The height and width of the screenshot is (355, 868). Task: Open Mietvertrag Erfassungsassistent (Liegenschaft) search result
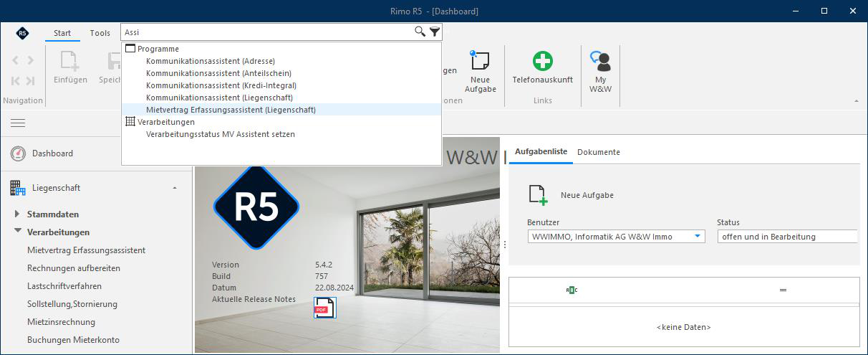pos(231,110)
